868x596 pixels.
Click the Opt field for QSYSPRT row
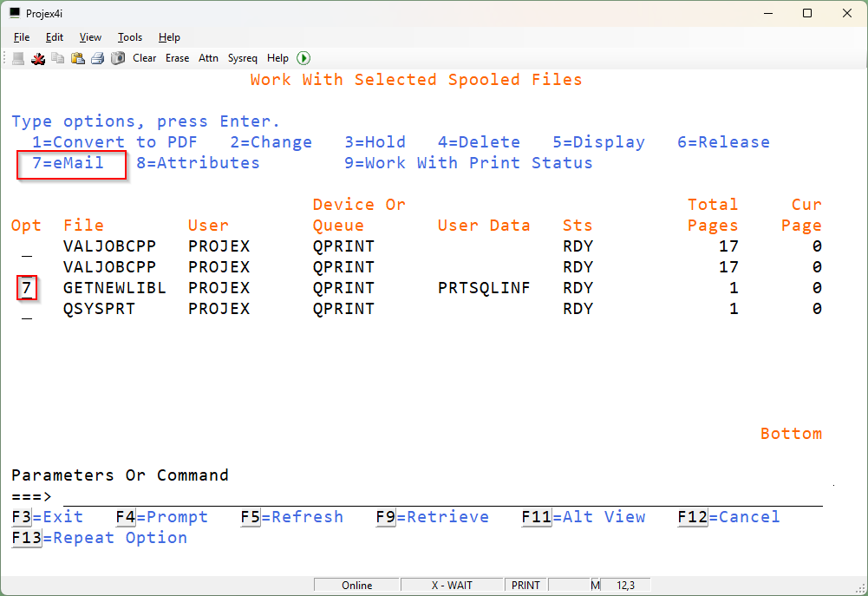(27, 310)
